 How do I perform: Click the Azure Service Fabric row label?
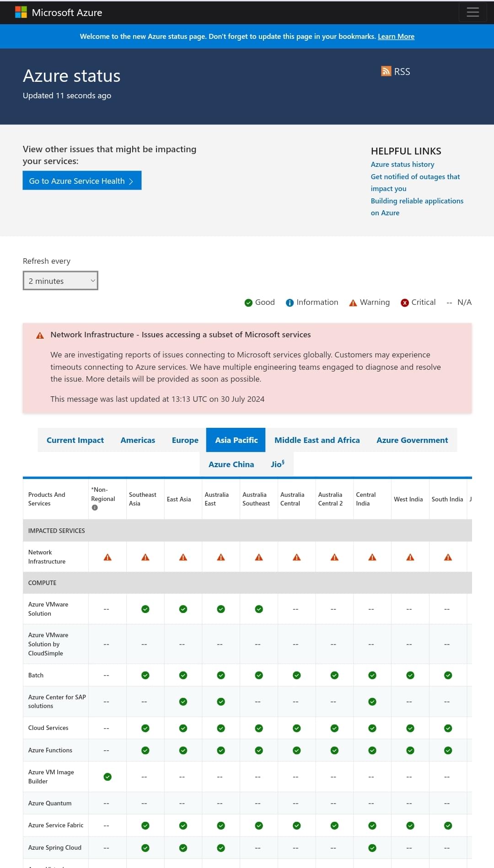(56, 825)
